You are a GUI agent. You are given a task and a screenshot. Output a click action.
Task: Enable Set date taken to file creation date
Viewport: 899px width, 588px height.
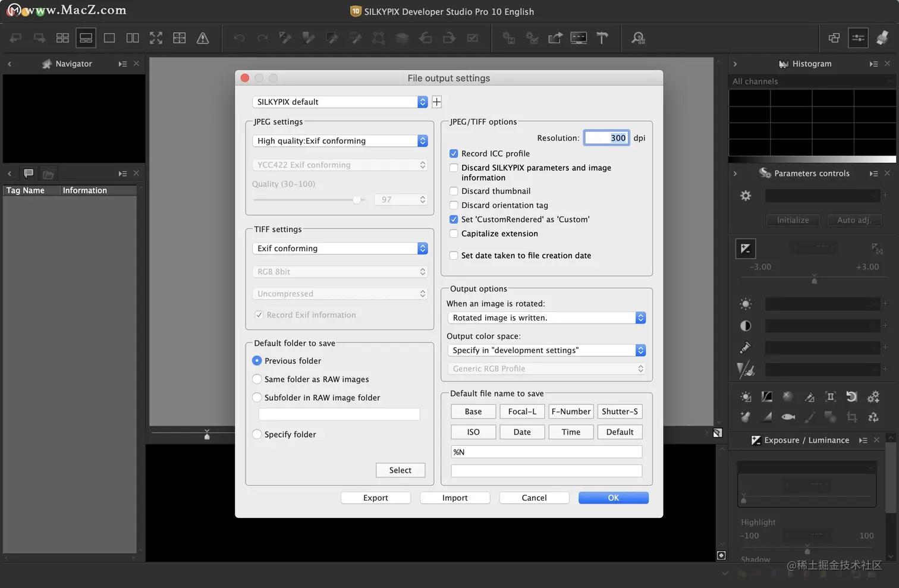(454, 256)
